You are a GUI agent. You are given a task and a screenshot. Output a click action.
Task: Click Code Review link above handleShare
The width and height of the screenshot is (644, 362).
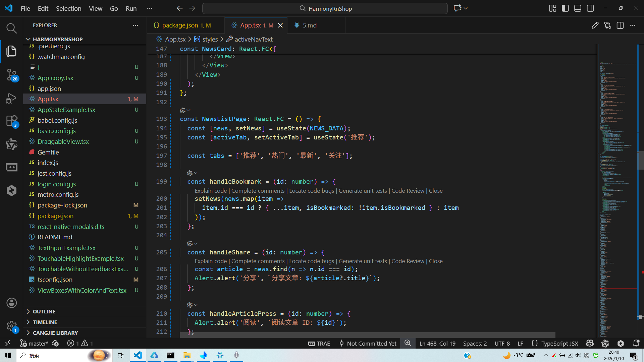click(408, 261)
